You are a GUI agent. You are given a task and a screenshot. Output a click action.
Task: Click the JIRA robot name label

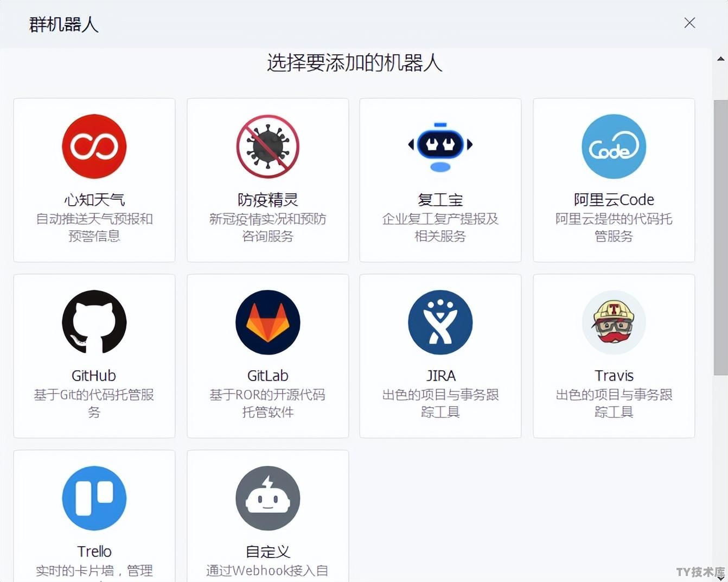tap(440, 376)
